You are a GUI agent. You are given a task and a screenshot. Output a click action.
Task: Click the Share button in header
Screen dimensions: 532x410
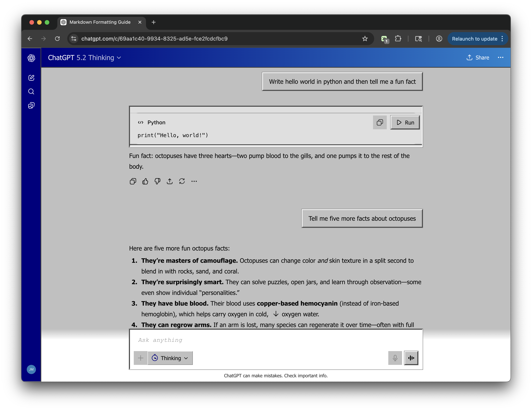[x=478, y=58]
